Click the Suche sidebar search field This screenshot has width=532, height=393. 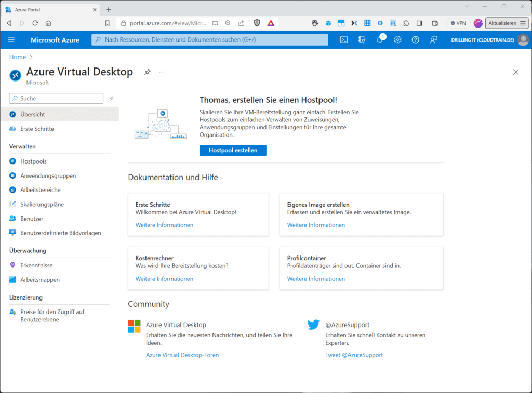point(56,98)
